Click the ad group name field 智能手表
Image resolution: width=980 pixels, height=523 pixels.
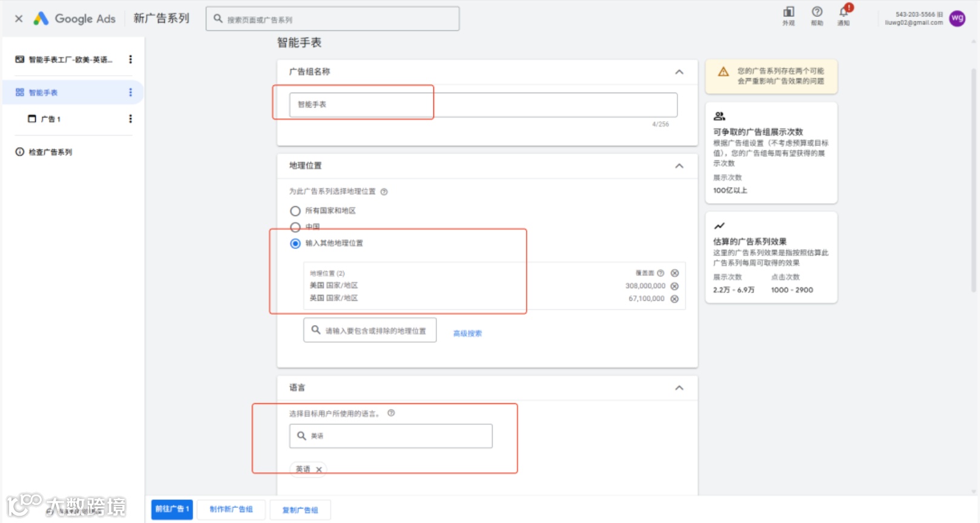483,105
